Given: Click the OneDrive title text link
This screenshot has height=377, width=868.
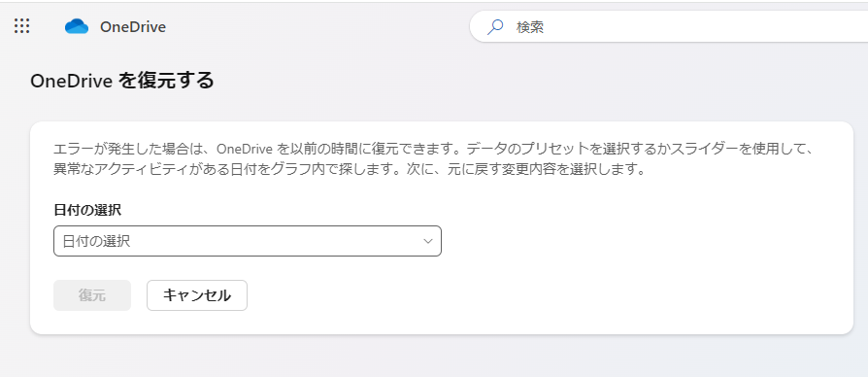Looking at the screenshot, I should pos(133,26).
